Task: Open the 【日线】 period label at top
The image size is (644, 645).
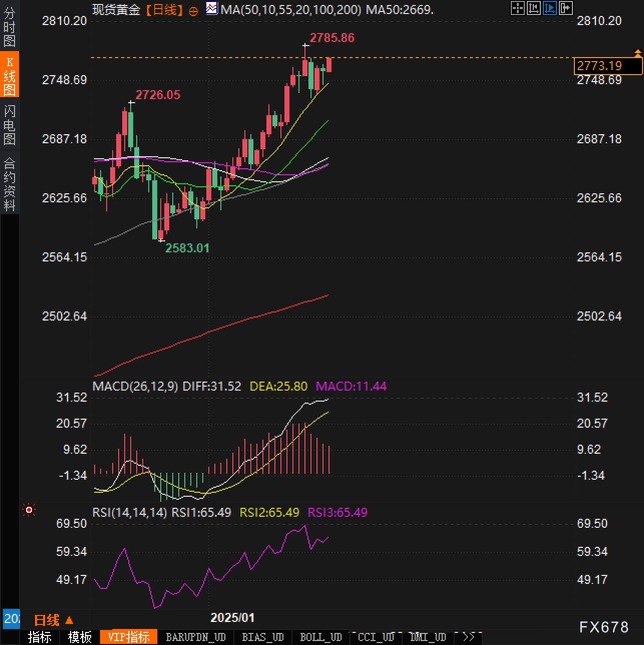Action: (x=165, y=10)
